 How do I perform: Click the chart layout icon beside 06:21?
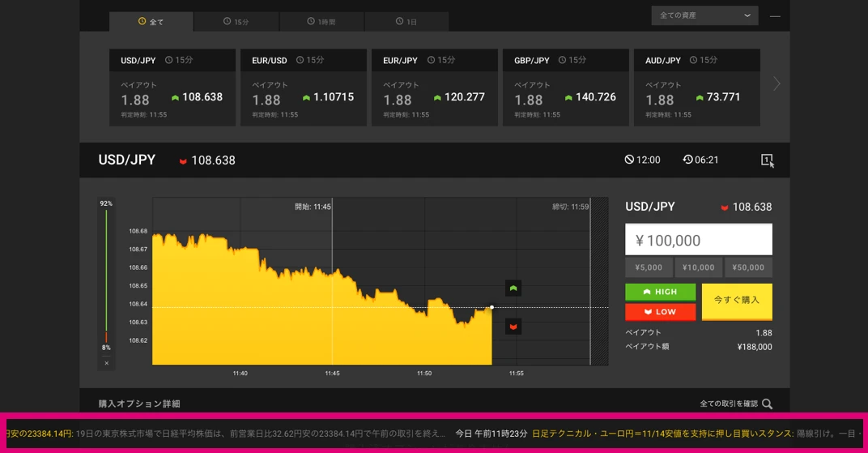tap(767, 160)
